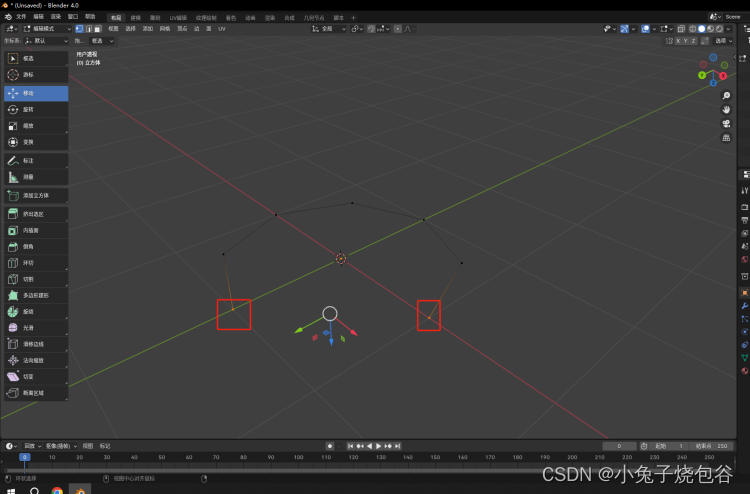The height and width of the screenshot is (494, 750).
Task: Select the Extrude Region (挤出选区) tool
Action: 36,214
